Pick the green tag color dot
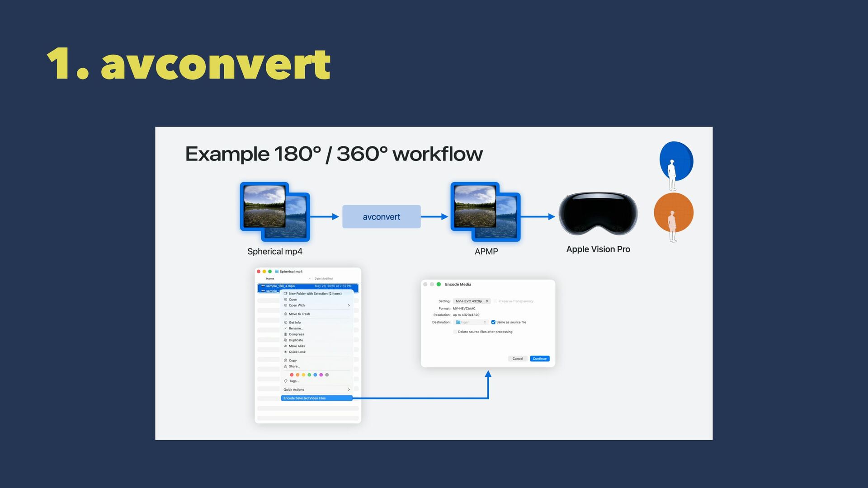868x488 pixels. [x=309, y=375]
